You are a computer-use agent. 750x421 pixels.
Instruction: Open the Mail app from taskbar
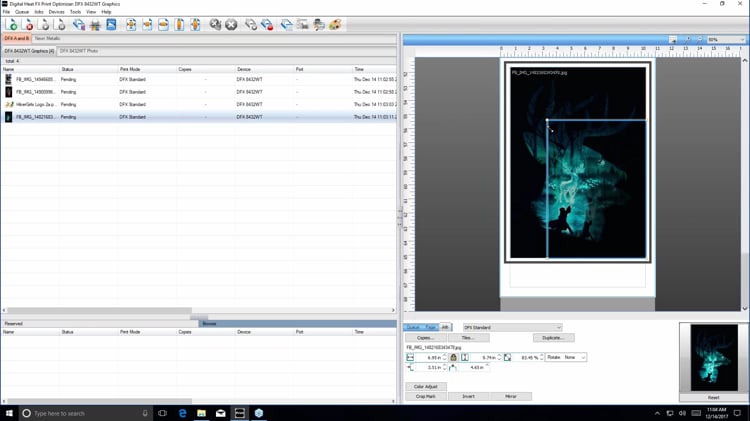(221, 413)
